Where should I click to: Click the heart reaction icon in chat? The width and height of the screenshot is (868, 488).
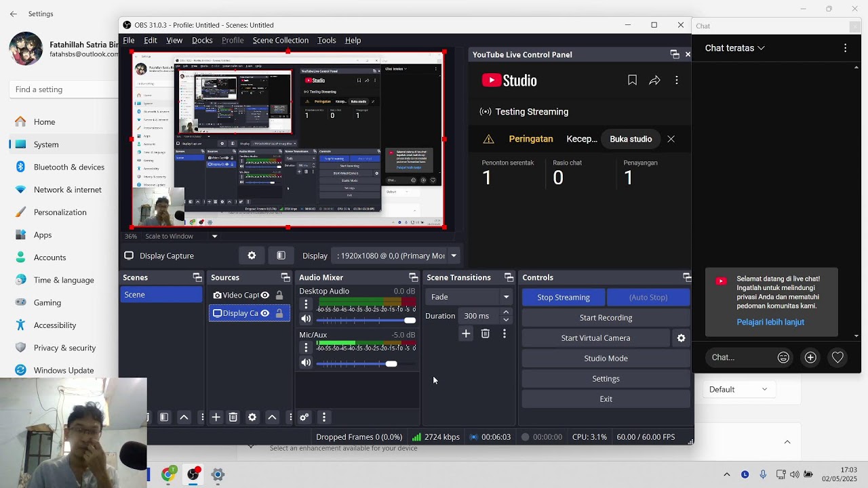click(x=837, y=357)
